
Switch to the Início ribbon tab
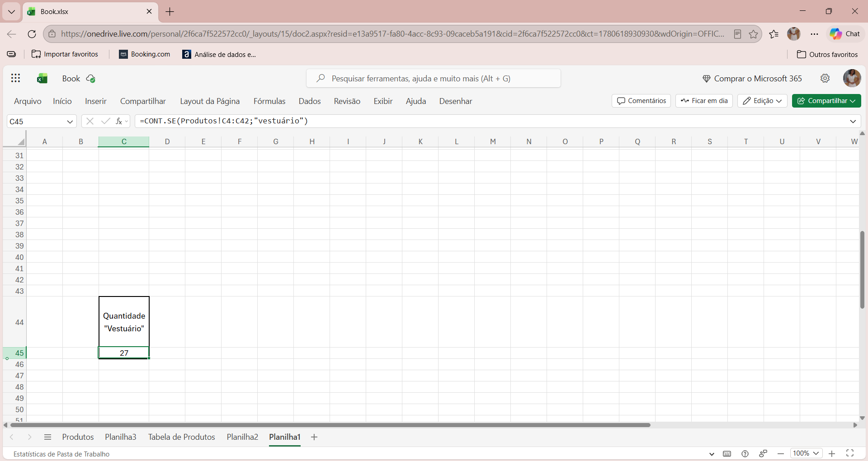(x=62, y=101)
